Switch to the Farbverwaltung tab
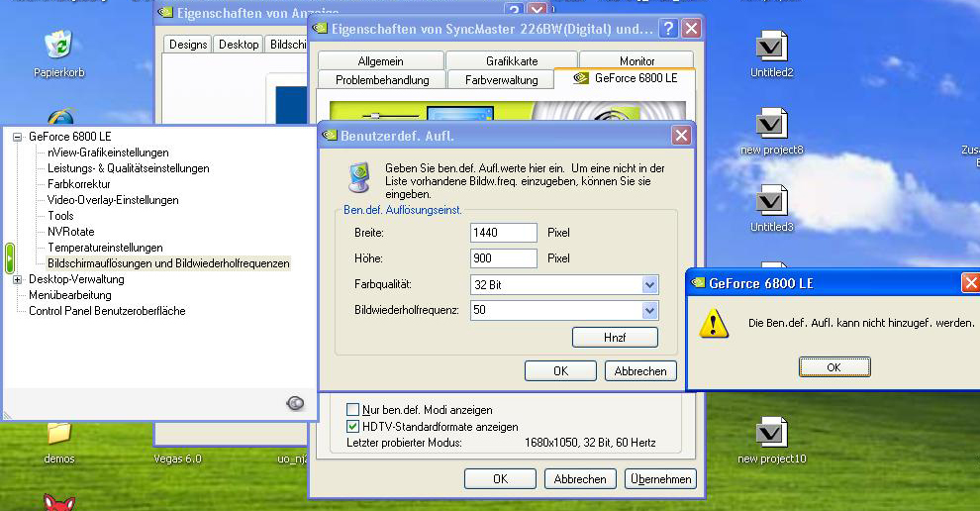980x511 pixels. coord(501,79)
